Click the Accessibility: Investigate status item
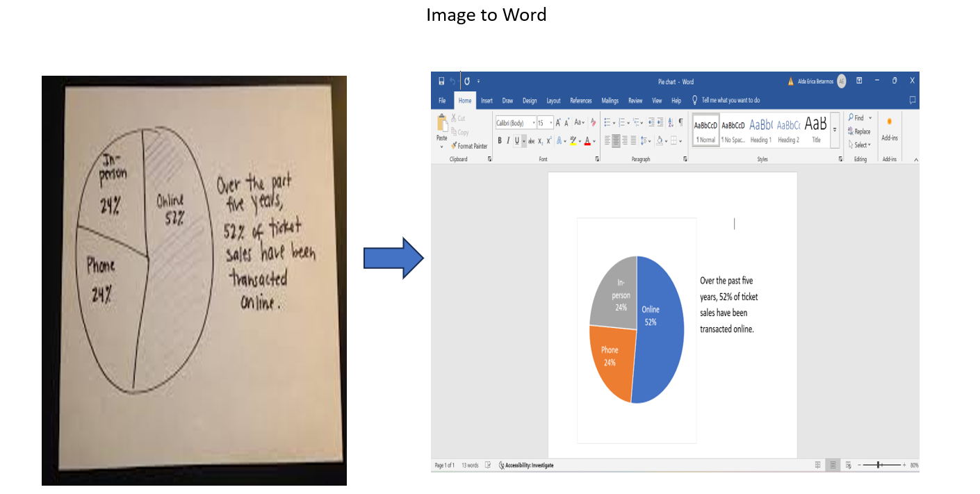The image size is (980, 494). click(x=526, y=466)
